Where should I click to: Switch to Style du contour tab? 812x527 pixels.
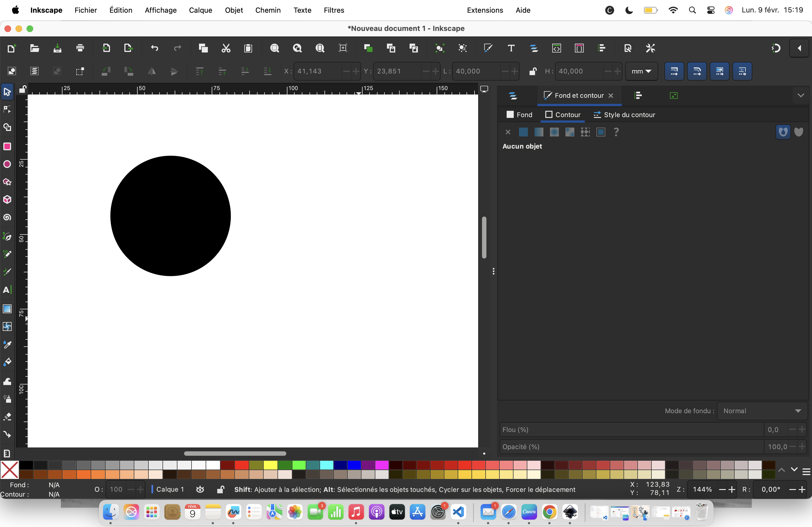tap(624, 115)
